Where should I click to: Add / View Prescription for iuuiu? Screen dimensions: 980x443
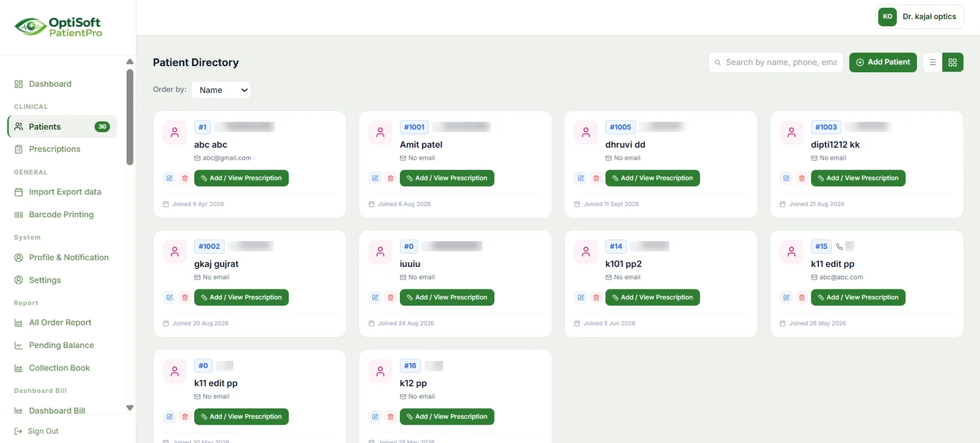[447, 297]
